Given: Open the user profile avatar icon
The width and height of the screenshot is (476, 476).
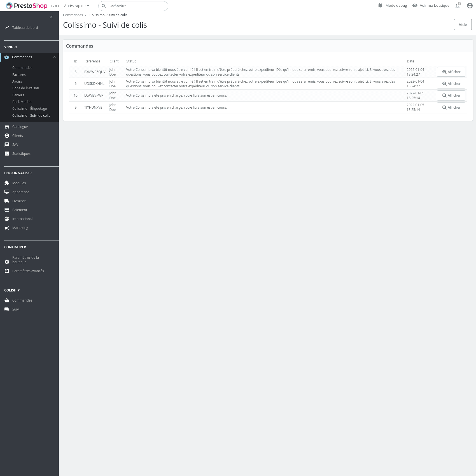Looking at the screenshot, I should (470, 6).
